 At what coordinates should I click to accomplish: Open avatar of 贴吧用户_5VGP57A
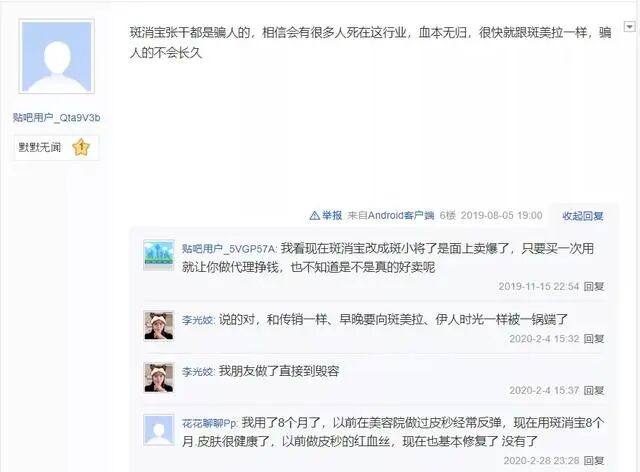click(x=159, y=256)
